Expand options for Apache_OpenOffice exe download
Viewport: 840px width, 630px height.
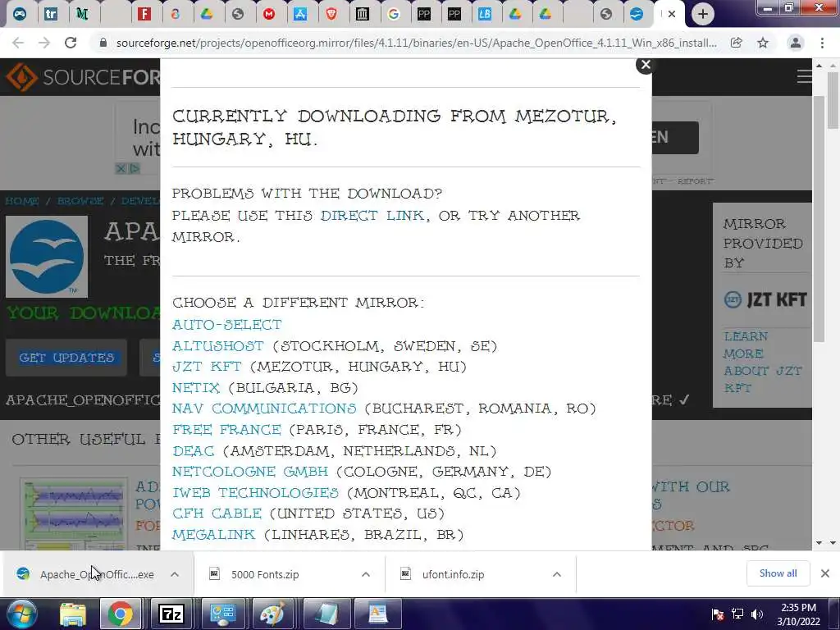coord(175,574)
